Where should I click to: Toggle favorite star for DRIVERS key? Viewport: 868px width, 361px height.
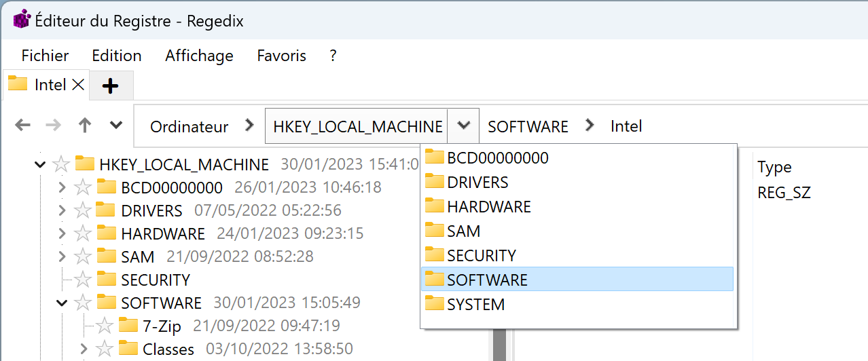(x=83, y=210)
